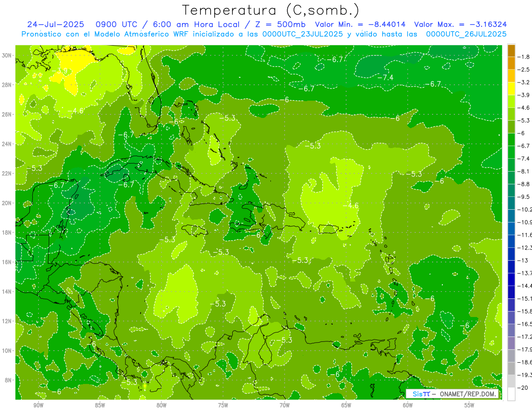Click the 70W longitude axis label
The image size is (532, 411).
285,405
